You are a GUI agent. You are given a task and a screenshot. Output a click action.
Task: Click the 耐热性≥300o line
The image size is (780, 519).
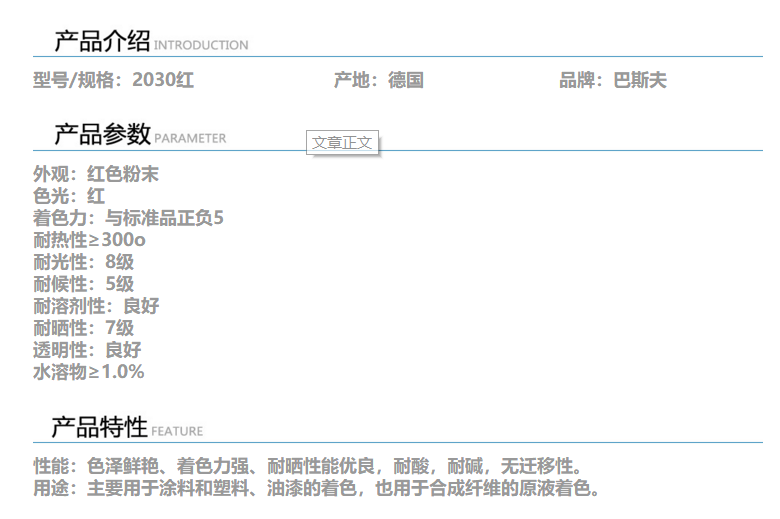pyautogui.click(x=89, y=240)
